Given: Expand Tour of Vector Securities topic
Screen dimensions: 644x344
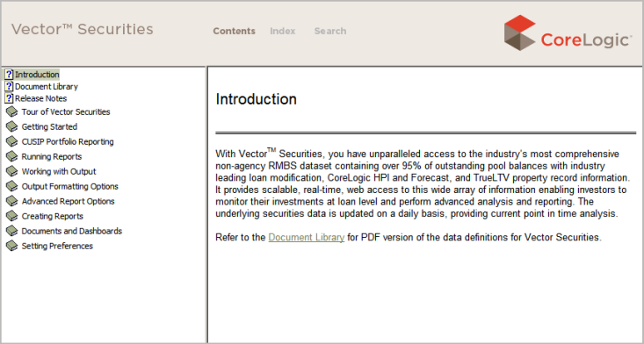Looking at the screenshot, I should tap(66, 112).
